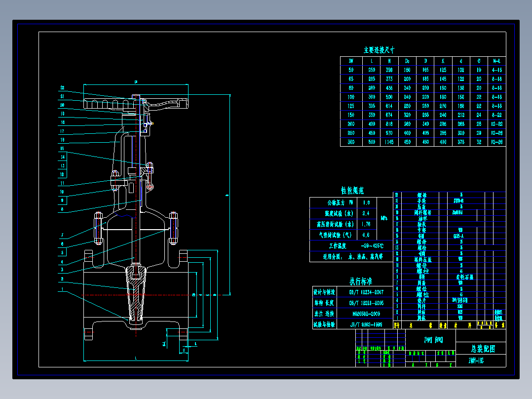
Task: Select the 适用介质 applicable media row
Action: click(x=352, y=257)
